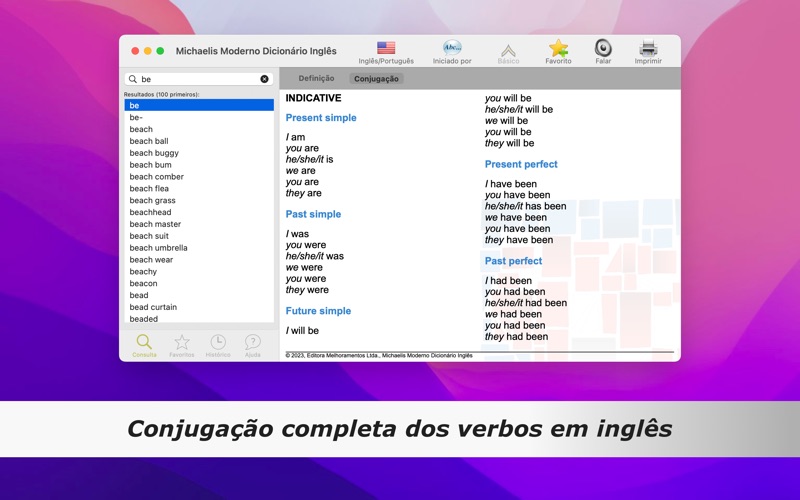Click the 'Resultados (100 primeiros)' label
This screenshot has width=800, height=500.
(x=162, y=94)
